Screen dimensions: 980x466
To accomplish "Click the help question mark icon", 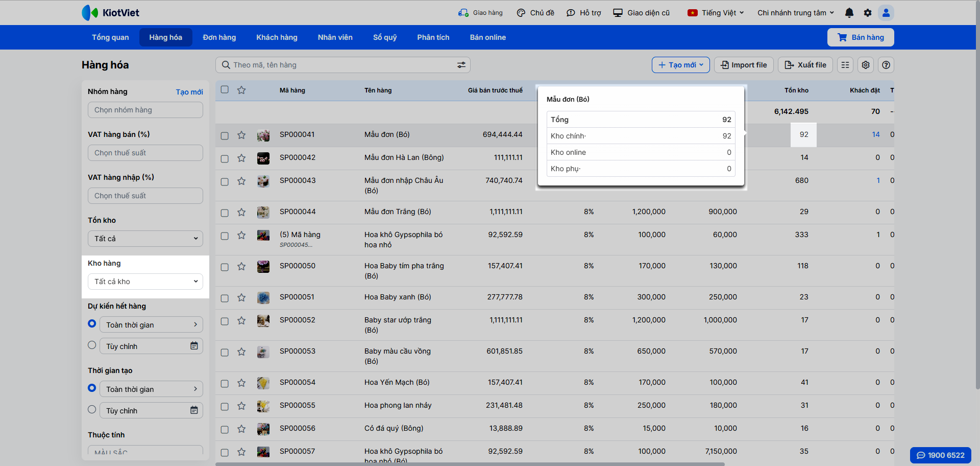I will (x=886, y=65).
